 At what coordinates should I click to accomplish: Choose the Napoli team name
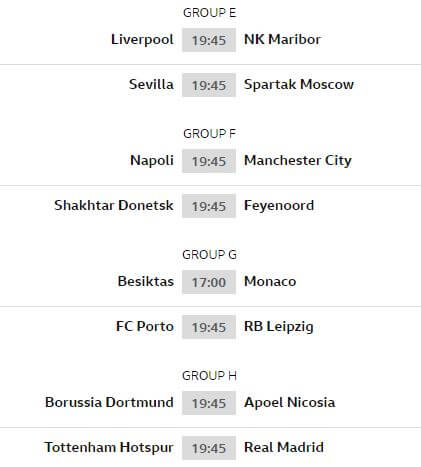(152, 161)
